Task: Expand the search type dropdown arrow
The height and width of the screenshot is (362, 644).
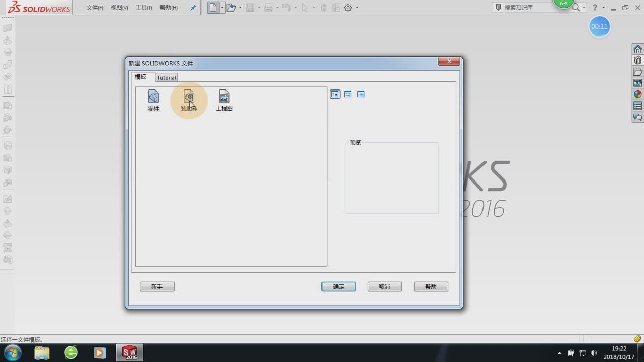Action: tap(584, 8)
